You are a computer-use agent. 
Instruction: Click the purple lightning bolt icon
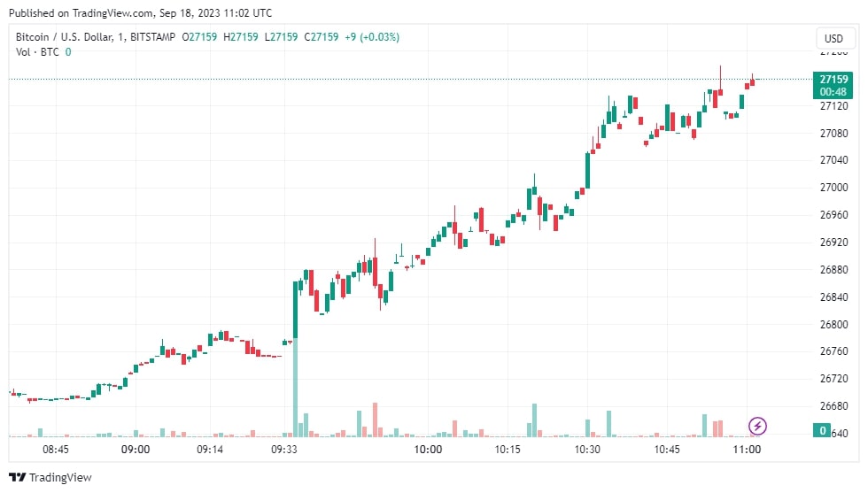click(x=758, y=426)
